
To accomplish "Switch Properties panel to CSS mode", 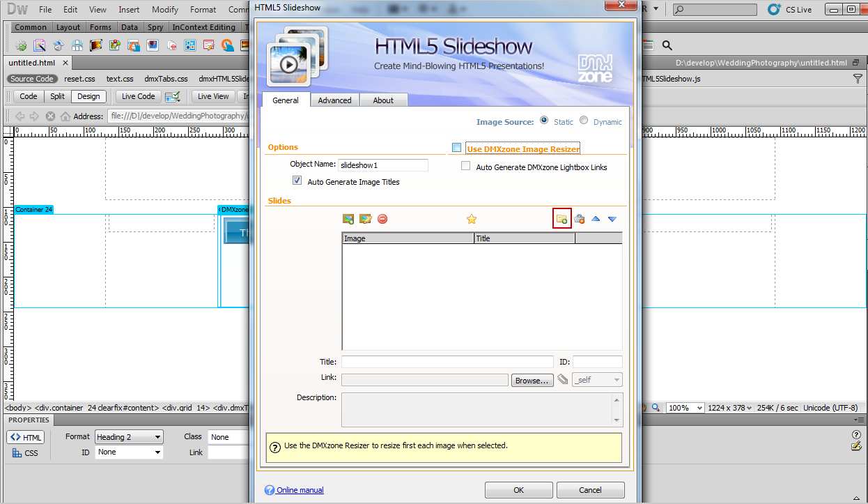I will 26,453.
